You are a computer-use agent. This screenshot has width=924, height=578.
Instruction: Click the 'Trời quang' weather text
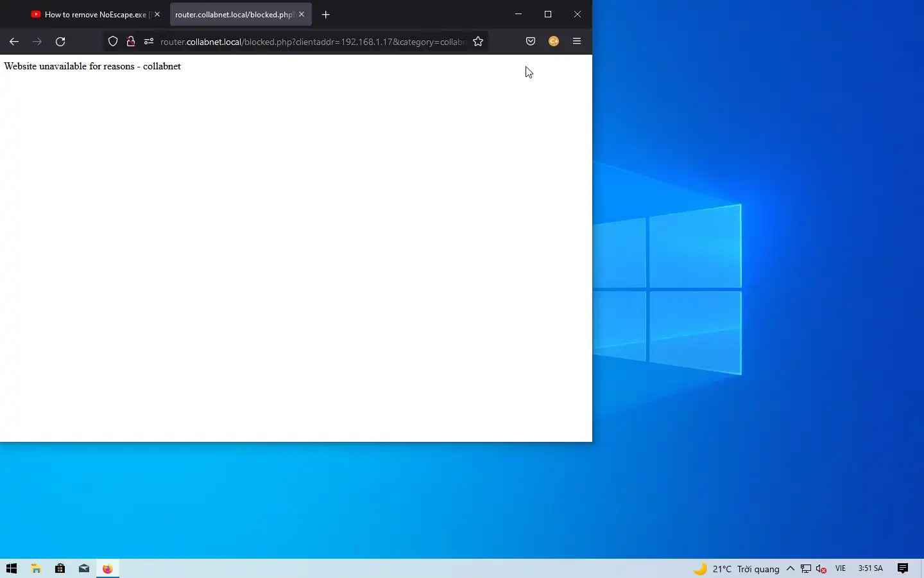coord(758,569)
